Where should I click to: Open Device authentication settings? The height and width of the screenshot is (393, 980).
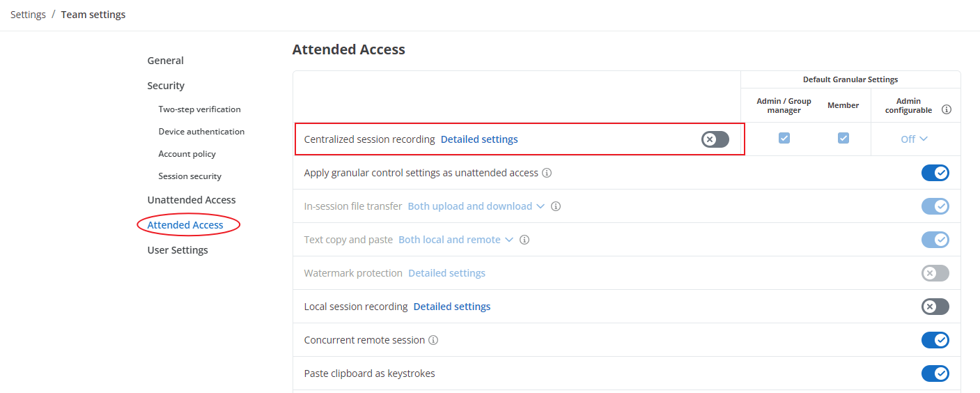(x=201, y=132)
